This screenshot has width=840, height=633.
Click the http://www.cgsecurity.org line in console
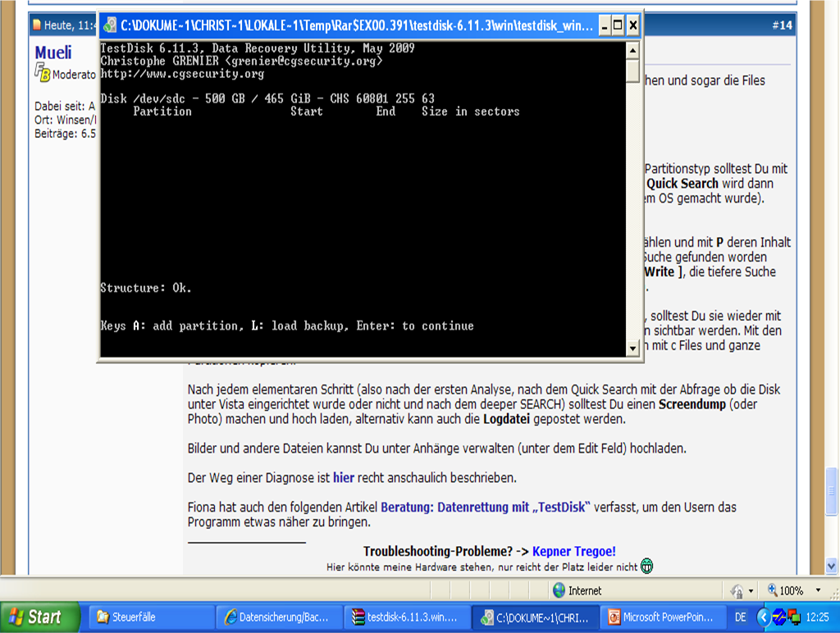pos(182,74)
